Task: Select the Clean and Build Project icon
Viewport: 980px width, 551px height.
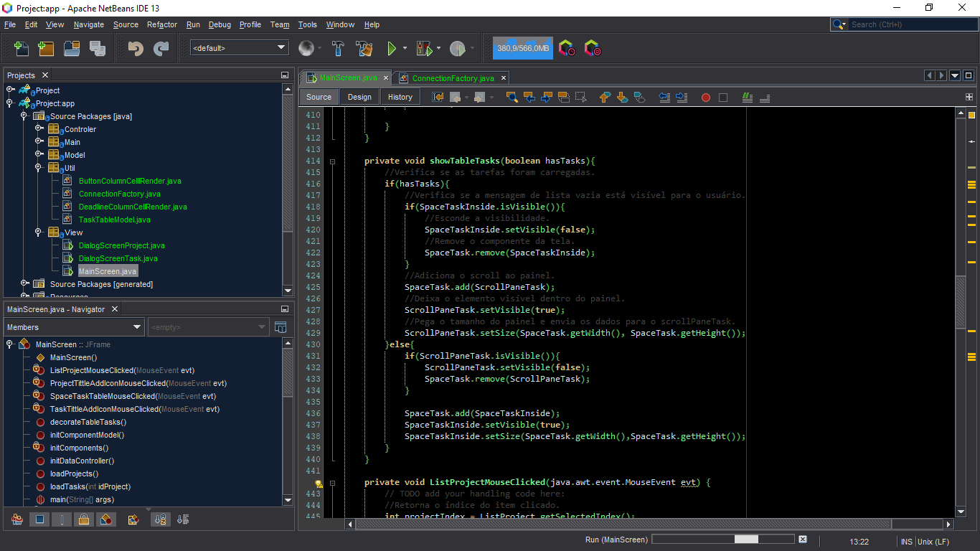Action: point(364,48)
